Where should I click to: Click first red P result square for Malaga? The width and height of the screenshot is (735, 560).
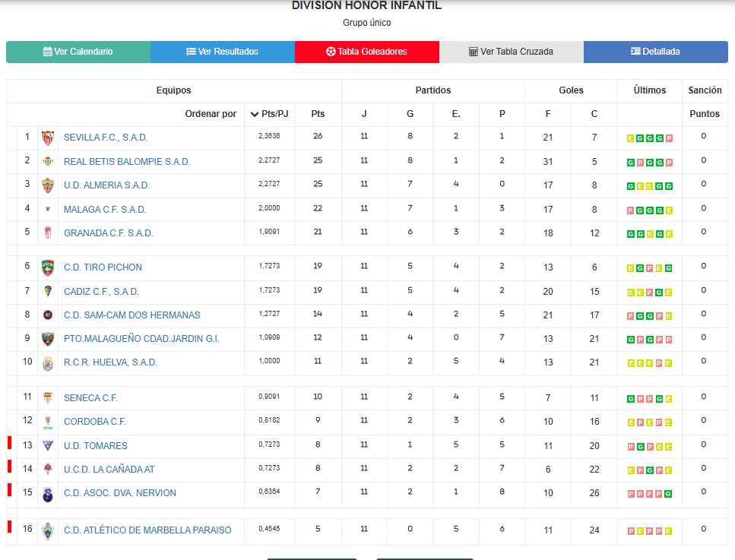coord(631,210)
